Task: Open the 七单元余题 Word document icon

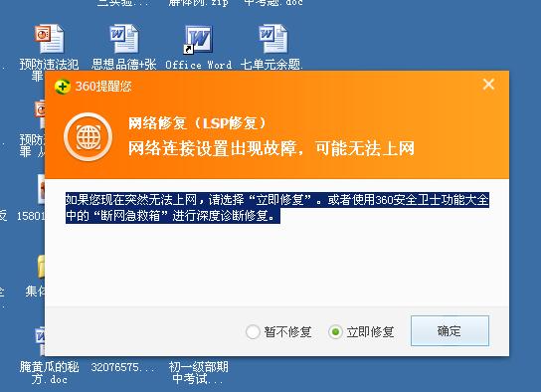Action: tap(272, 39)
